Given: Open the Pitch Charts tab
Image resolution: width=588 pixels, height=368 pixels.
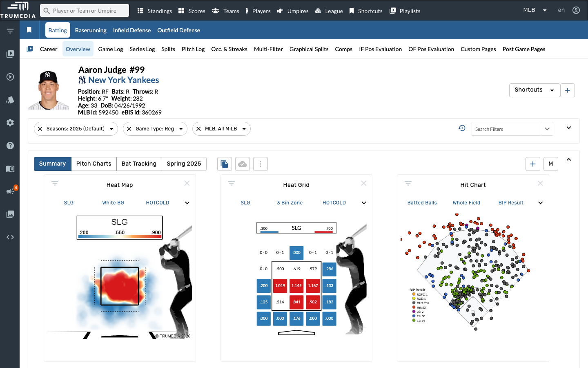Looking at the screenshot, I should pos(94,164).
